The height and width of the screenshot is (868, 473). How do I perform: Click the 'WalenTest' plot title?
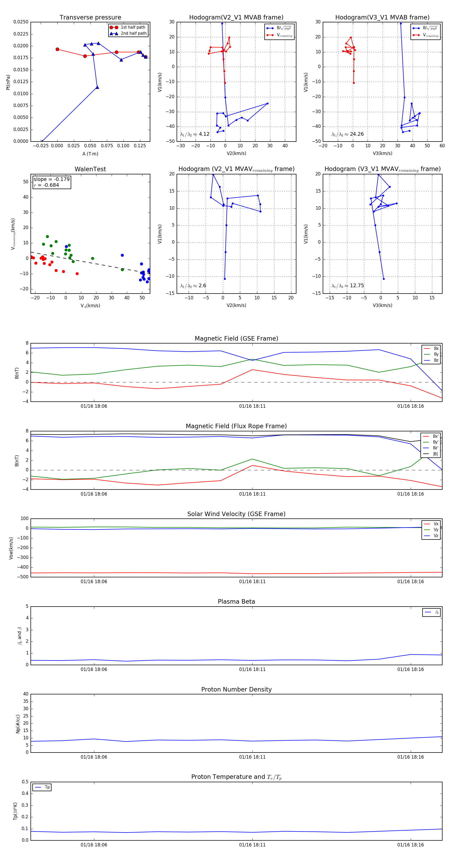(x=90, y=169)
